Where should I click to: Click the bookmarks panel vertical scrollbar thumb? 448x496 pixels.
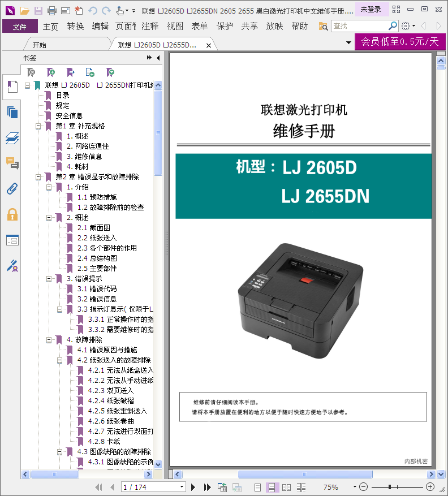pyautogui.click(x=158, y=133)
